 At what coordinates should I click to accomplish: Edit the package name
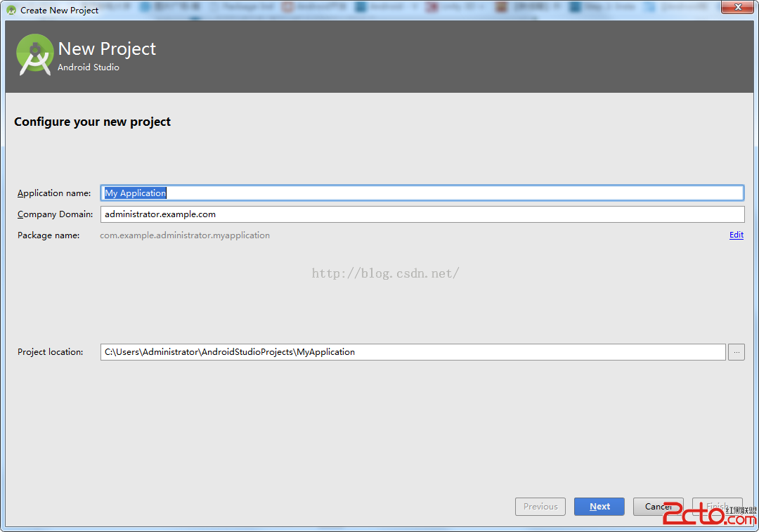(x=737, y=235)
